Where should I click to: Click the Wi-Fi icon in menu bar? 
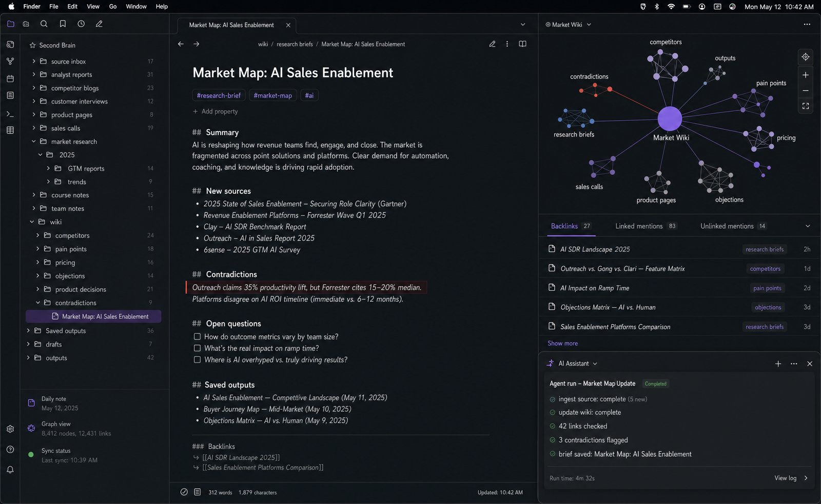pos(671,7)
